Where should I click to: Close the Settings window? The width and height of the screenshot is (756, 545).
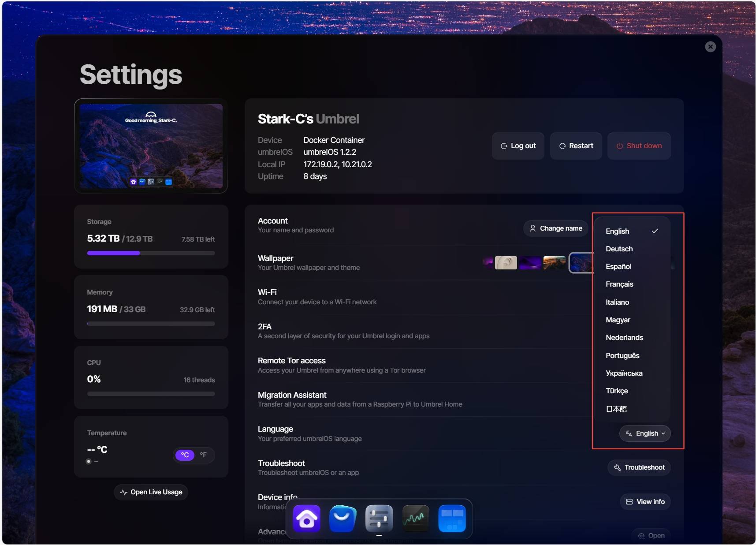710,47
